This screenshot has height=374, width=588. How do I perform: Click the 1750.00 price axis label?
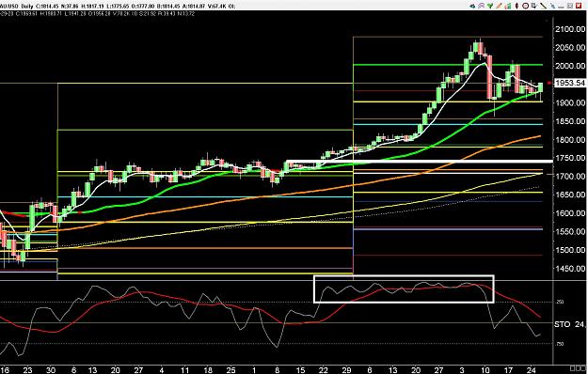[x=570, y=159]
